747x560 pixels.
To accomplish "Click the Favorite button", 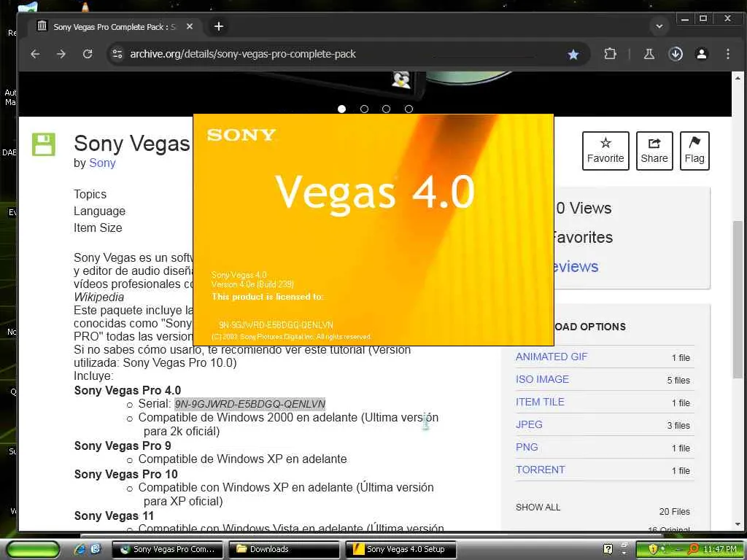I will point(605,150).
